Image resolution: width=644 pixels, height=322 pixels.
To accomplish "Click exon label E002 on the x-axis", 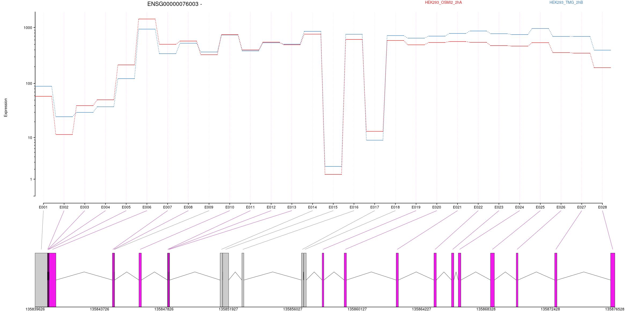I will 64,207.
